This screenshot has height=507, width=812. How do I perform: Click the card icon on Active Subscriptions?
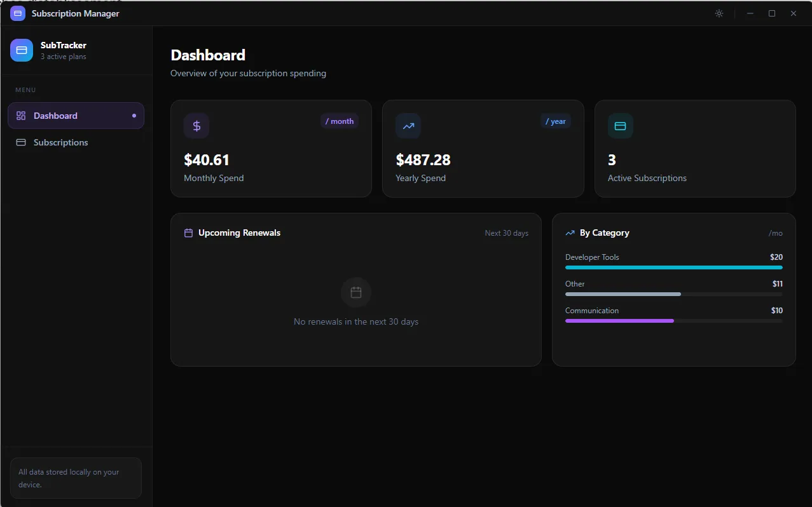click(620, 126)
